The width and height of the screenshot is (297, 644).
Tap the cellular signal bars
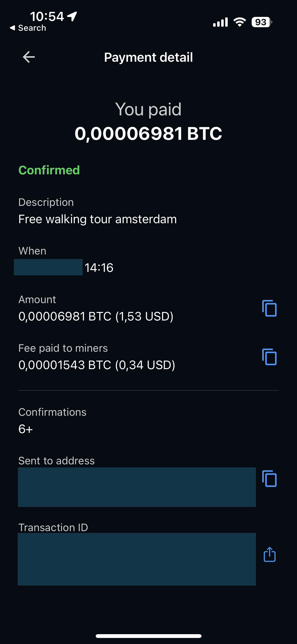tap(220, 22)
